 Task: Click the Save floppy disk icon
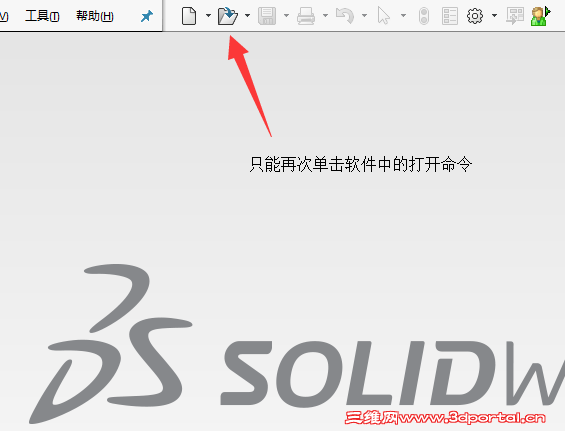pos(267,16)
